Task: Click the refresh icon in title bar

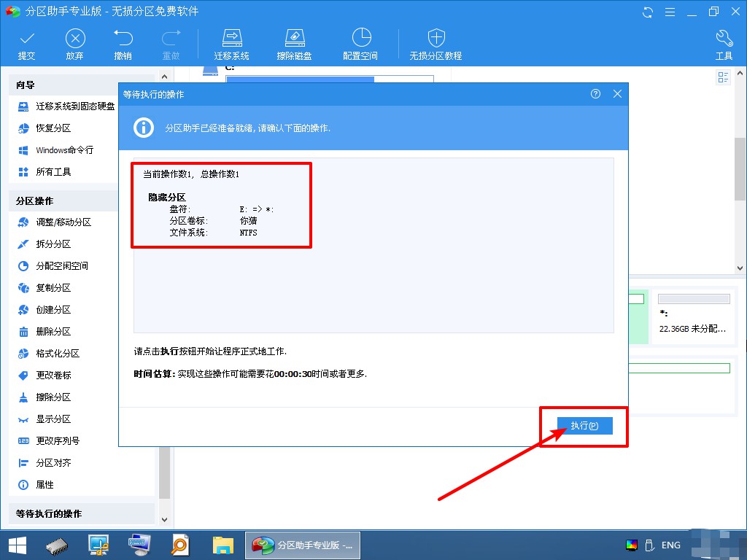Action: click(x=648, y=12)
